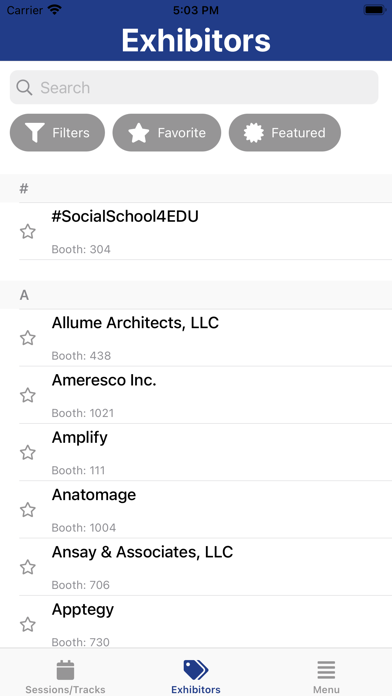Viewport: 392px width, 696px height.
Task: Tap the magnifying glass search icon
Action: coord(24,87)
